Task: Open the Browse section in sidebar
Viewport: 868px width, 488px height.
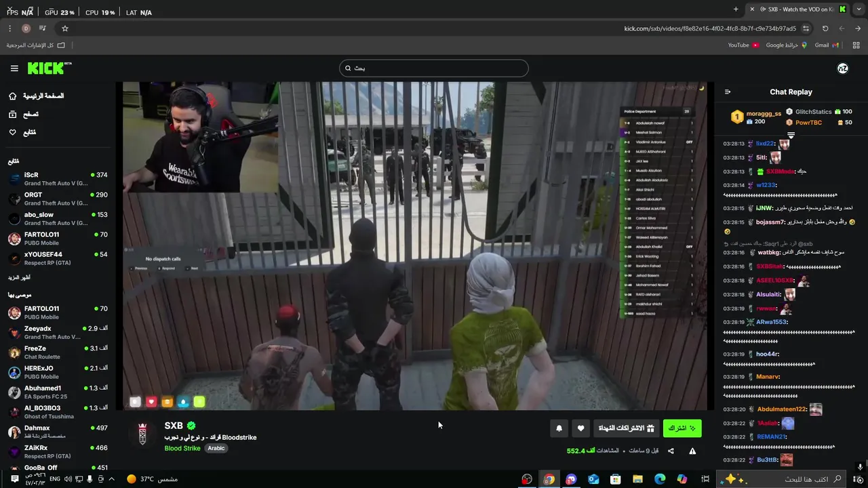Action: point(24,114)
